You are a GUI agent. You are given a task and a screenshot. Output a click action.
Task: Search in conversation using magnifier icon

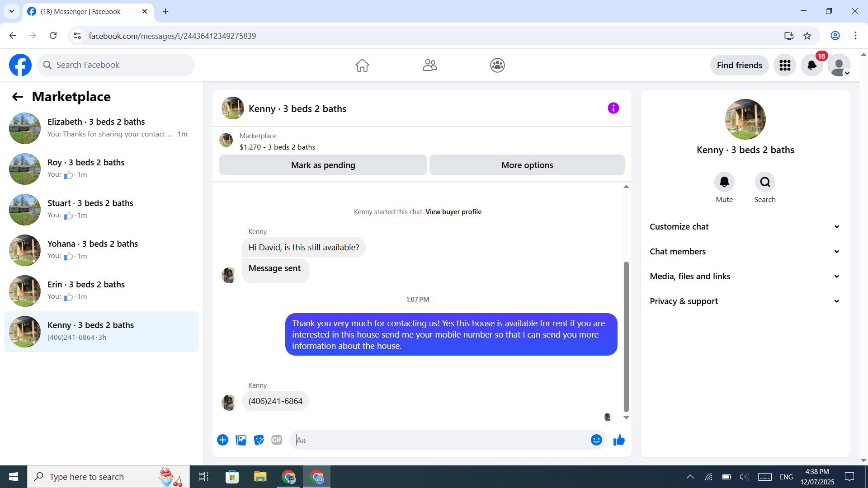tap(764, 182)
